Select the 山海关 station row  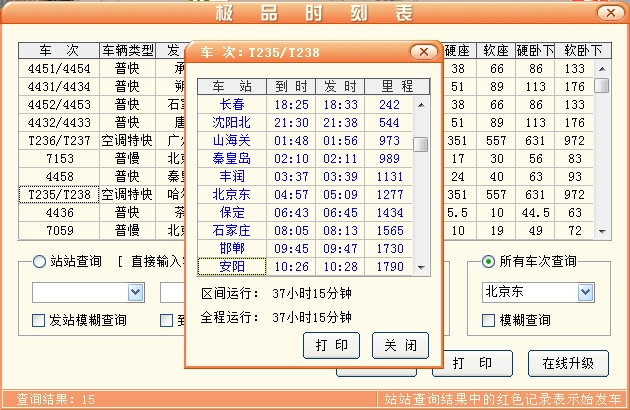point(305,141)
